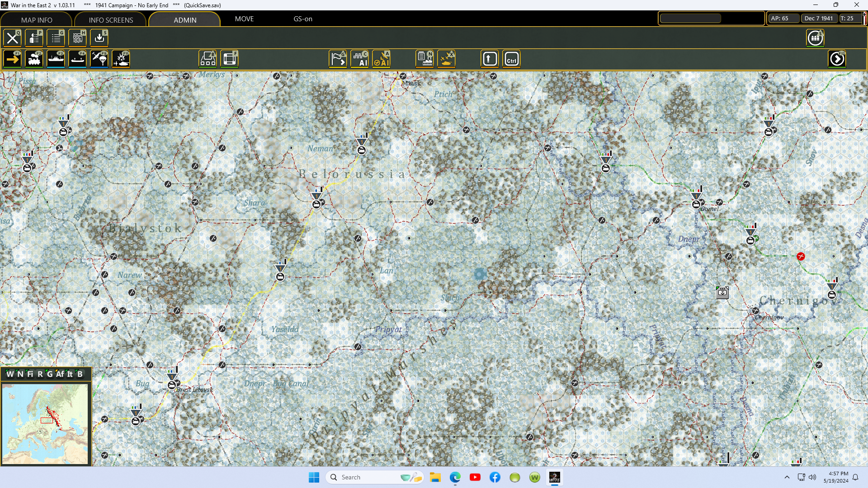Click the AP: 65 admin points display

pos(783,19)
